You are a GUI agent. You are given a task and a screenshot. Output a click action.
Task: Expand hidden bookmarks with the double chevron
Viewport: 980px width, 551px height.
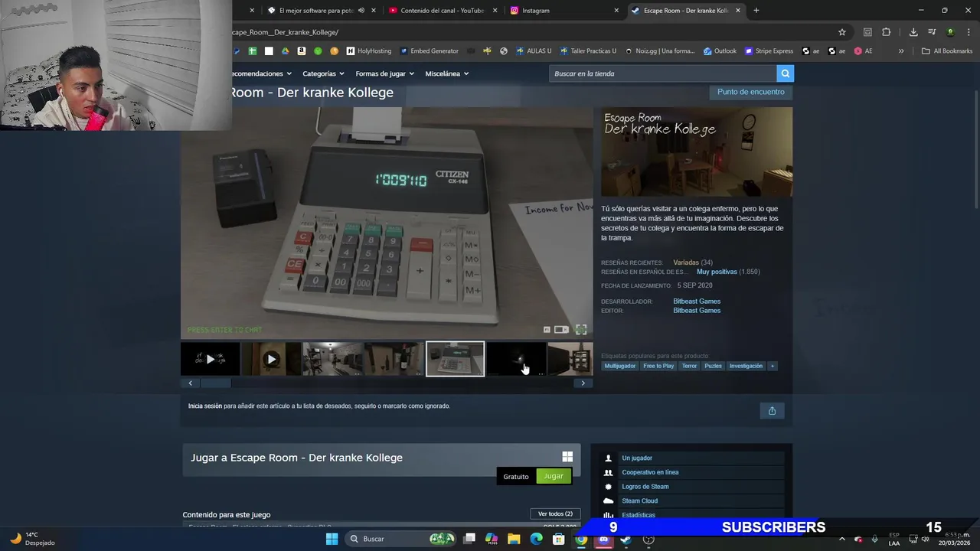coord(901,51)
